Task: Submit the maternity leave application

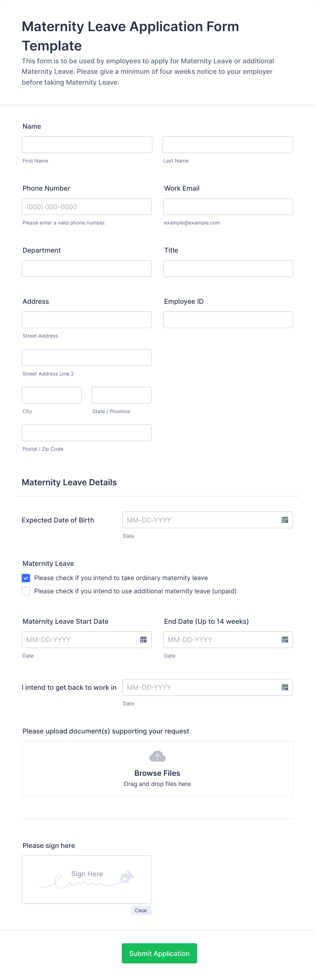Action: tap(160, 953)
